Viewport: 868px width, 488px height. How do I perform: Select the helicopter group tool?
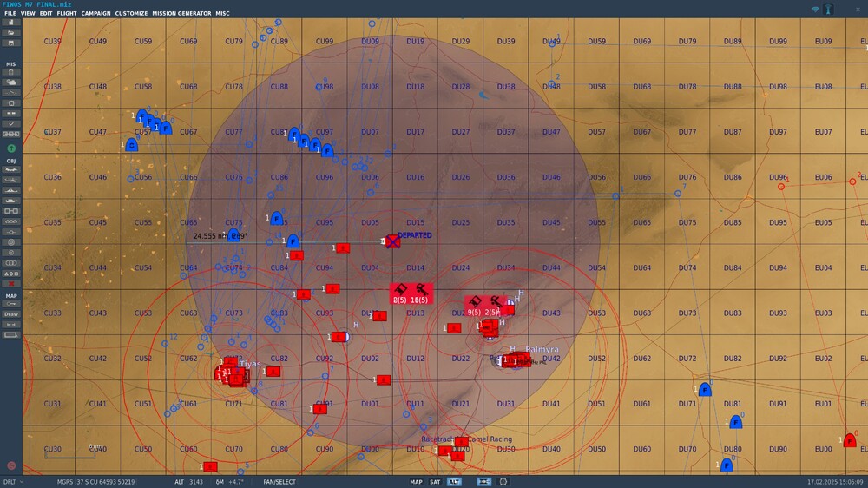click(11, 180)
